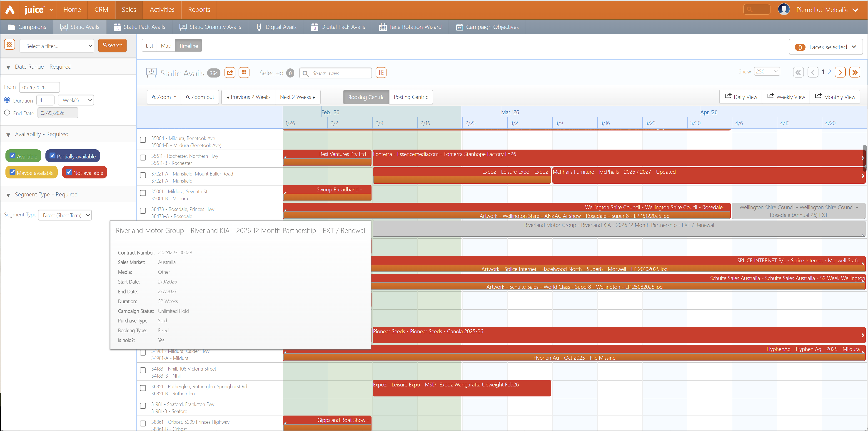Open the Segment Type dropdown
The height and width of the screenshot is (431, 868).
pos(65,215)
